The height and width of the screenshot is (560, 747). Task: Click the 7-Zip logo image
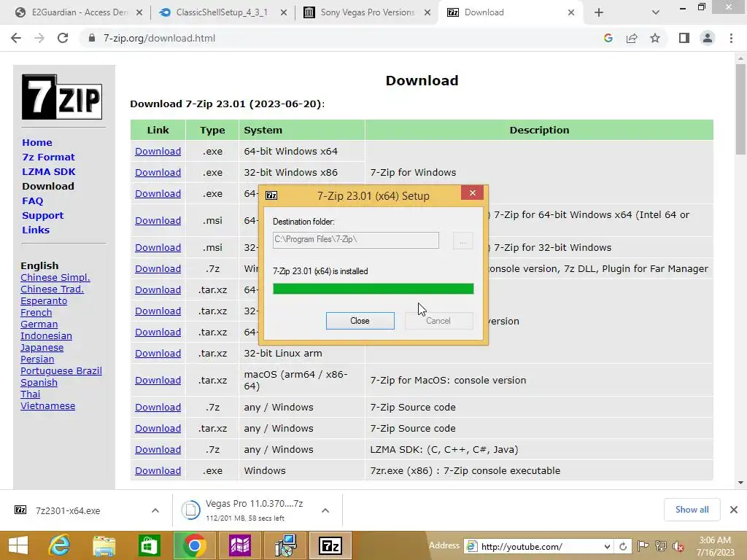[x=62, y=97]
